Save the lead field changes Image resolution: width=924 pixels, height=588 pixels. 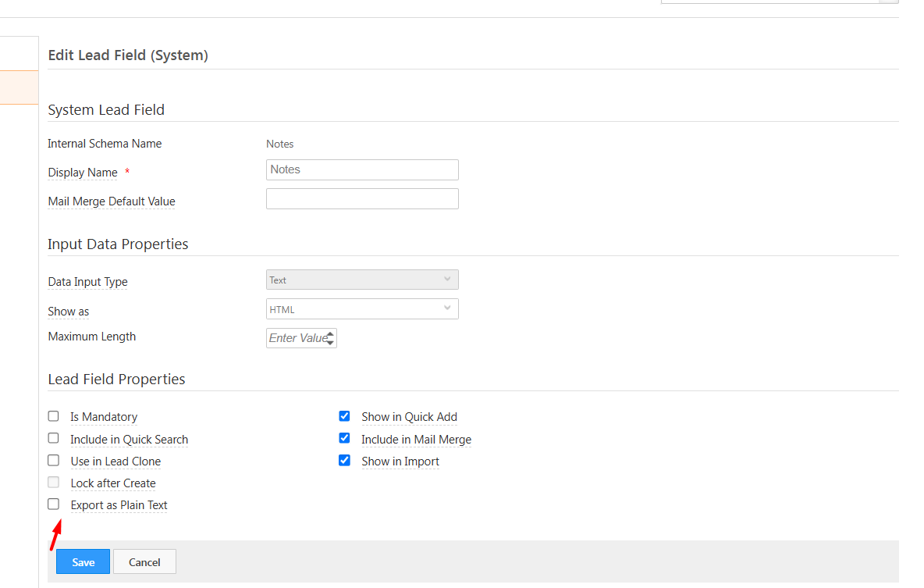[x=83, y=562]
